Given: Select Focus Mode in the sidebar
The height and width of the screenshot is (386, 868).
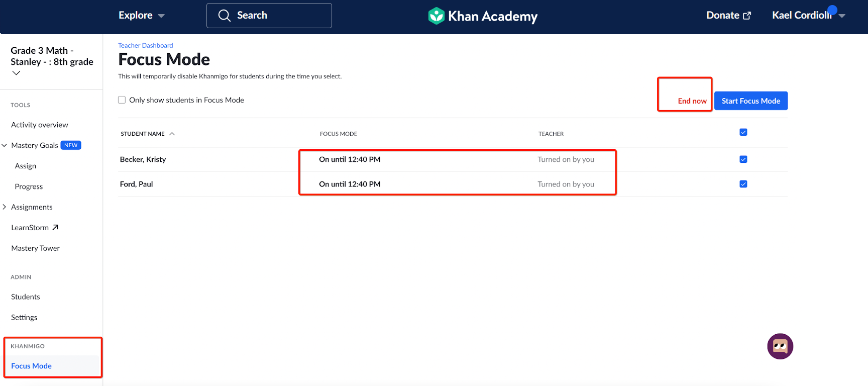Looking at the screenshot, I should 31,366.
